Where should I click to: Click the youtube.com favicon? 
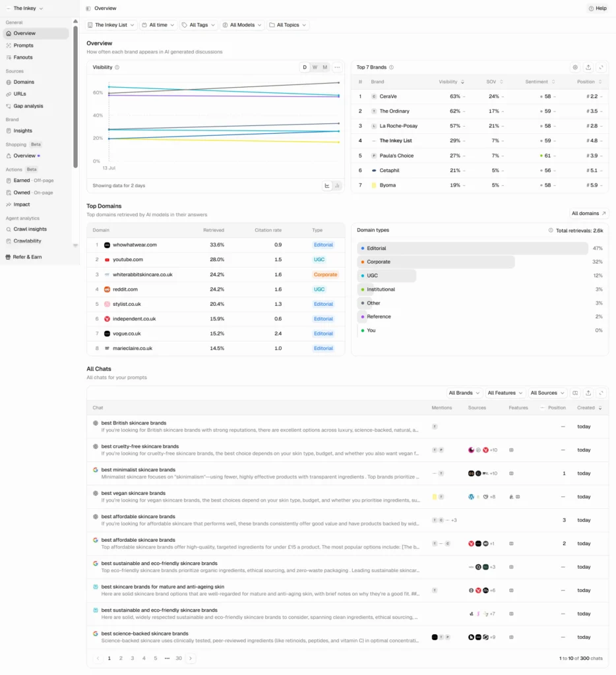point(108,260)
